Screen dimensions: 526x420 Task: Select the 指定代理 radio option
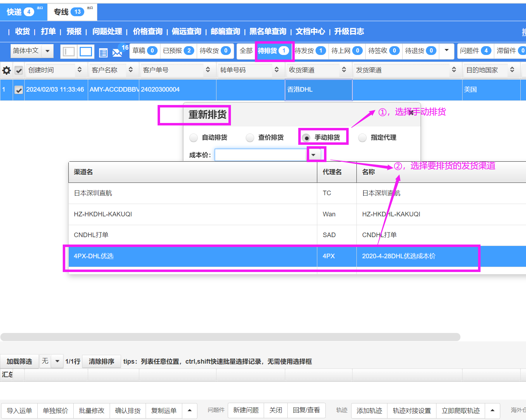(x=362, y=138)
